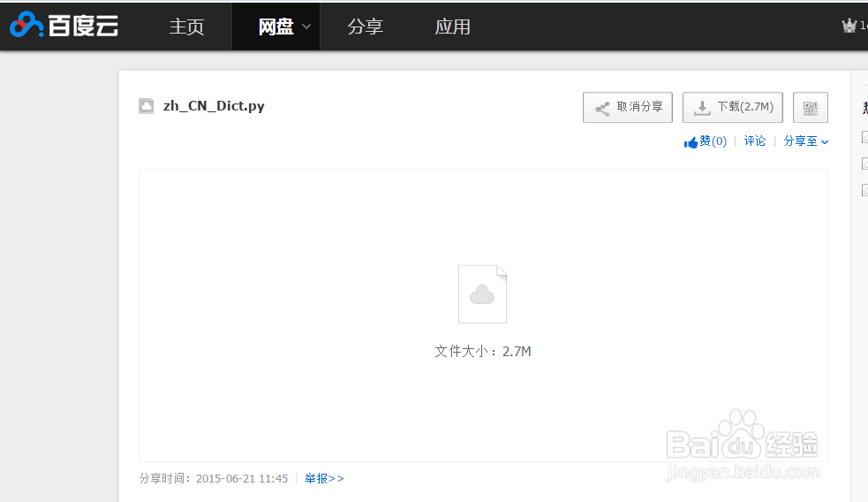Expand the 网盘 dropdown arrow
This screenshot has width=868, height=502.
[x=306, y=27]
